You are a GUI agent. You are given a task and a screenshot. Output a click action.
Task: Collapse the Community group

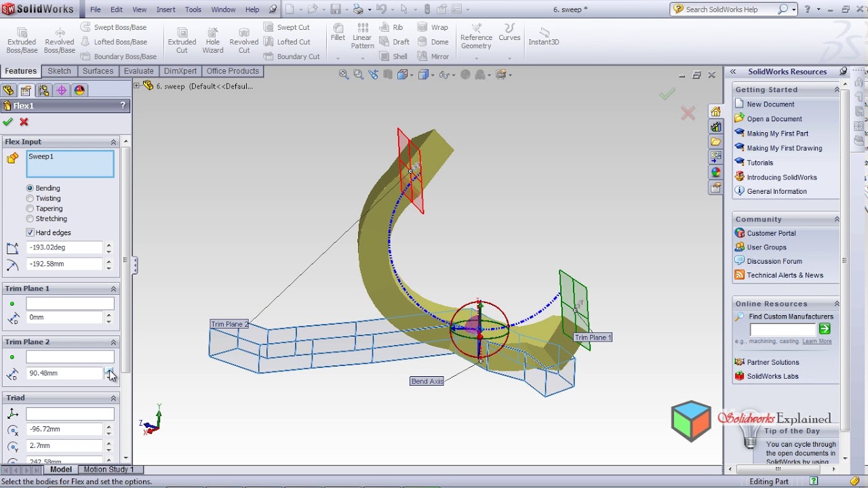tap(836, 219)
